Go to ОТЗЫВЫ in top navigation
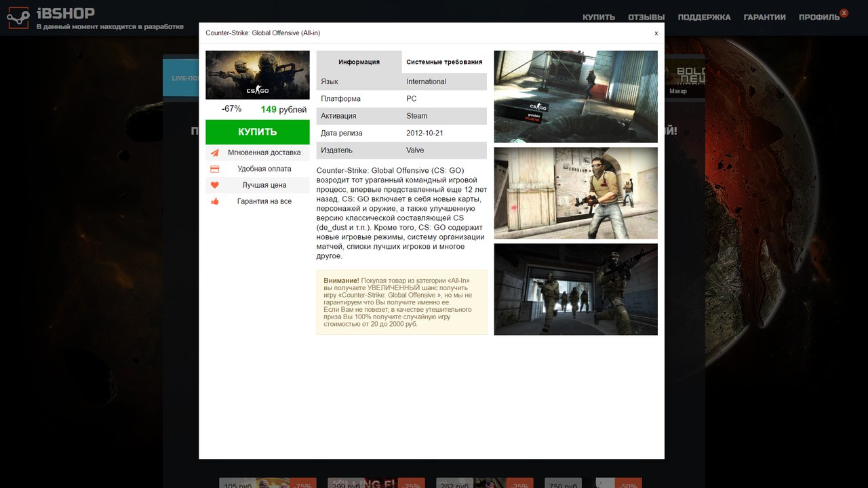The width and height of the screenshot is (868, 488). click(646, 17)
